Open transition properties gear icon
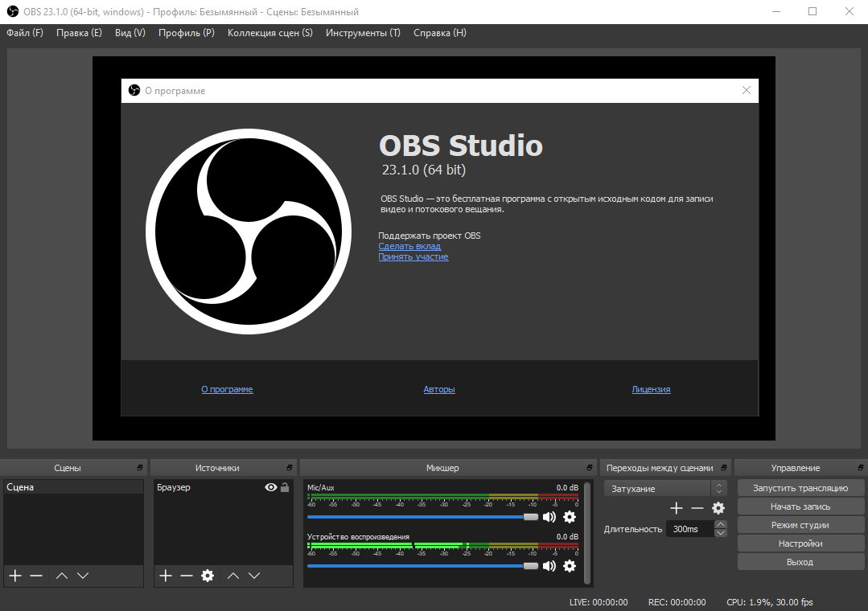This screenshot has width=868, height=611. (718, 508)
